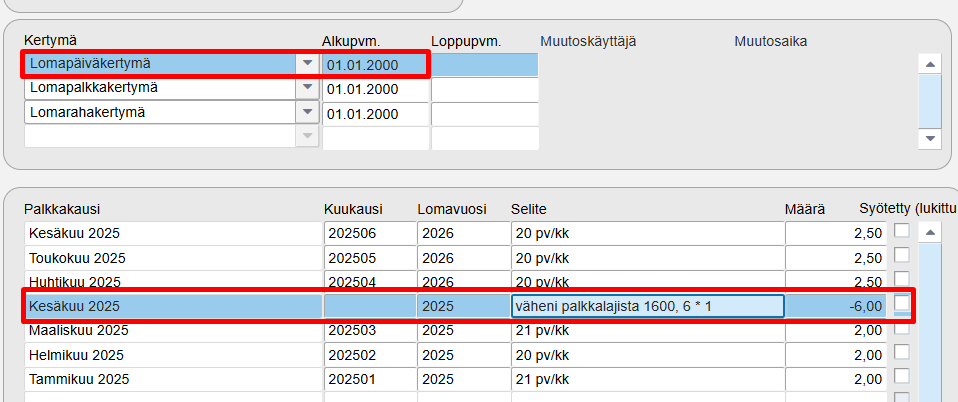Edit Selite 'väheni palkkalajista 1600, 6 * 1'
Screen dimensions: 958x402
click(648, 306)
